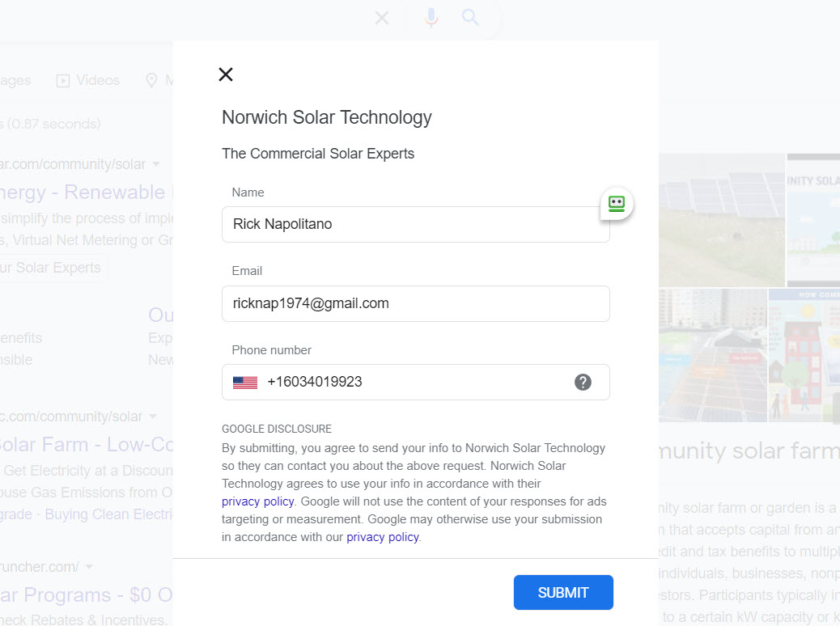Click the Maps pin icon in search tabs
Image resolution: width=840 pixels, height=626 pixels.
point(151,81)
